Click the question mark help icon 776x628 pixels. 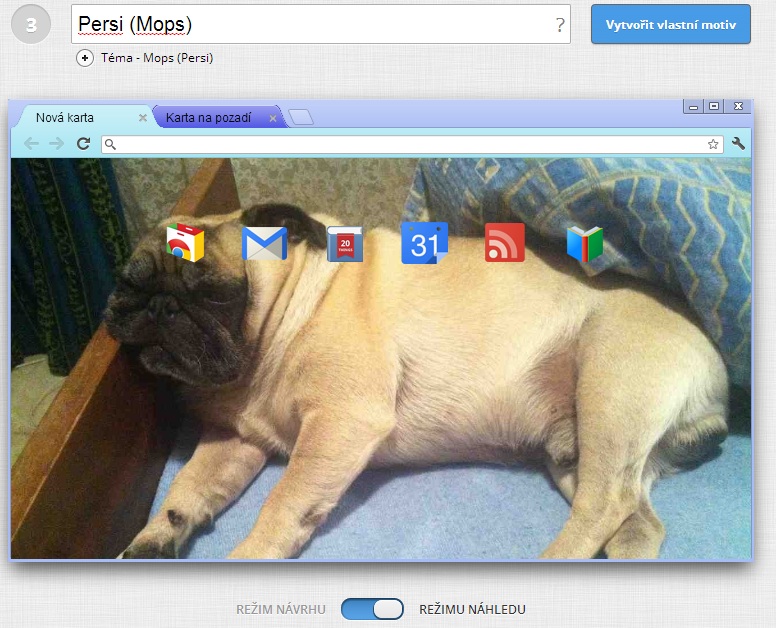point(560,24)
